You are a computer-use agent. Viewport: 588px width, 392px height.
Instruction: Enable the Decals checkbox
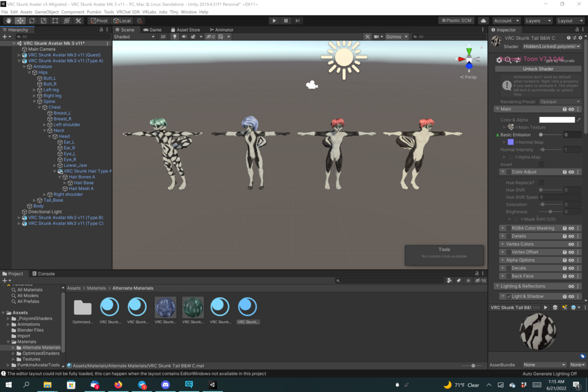click(x=508, y=268)
